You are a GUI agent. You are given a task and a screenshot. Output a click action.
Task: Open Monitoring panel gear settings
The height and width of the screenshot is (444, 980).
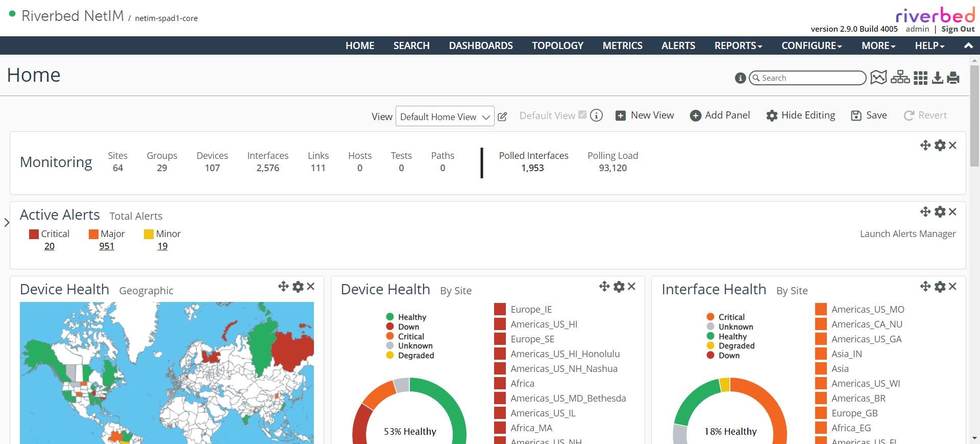[940, 146]
